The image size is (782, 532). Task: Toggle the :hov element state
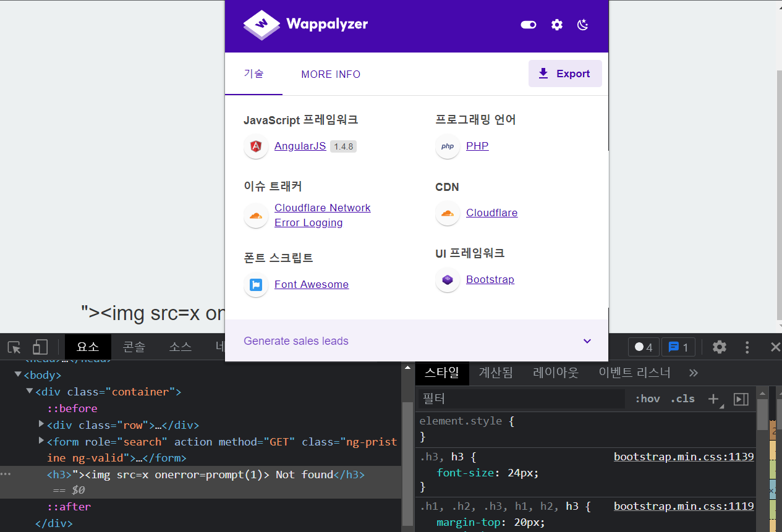point(648,399)
